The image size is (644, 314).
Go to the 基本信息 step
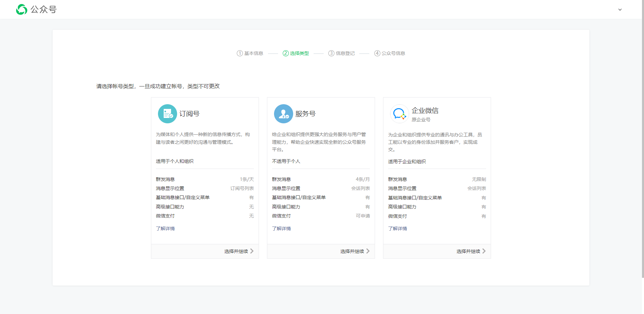[x=254, y=53]
